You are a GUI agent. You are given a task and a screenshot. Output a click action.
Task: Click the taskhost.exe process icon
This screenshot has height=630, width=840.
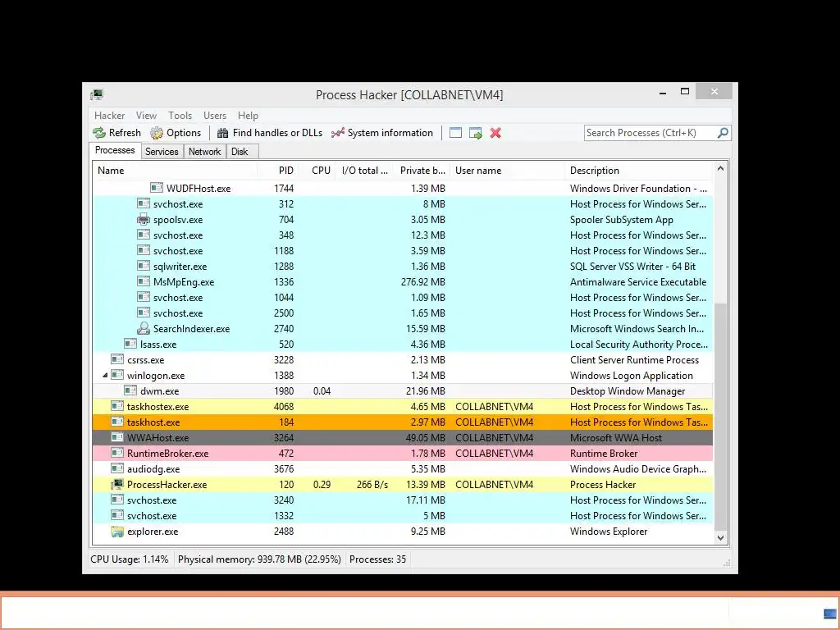tap(116, 422)
